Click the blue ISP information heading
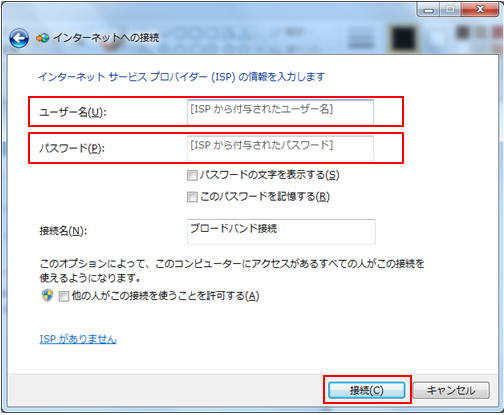The width and height of the screenshot is (504, 415). coord(181,77)
